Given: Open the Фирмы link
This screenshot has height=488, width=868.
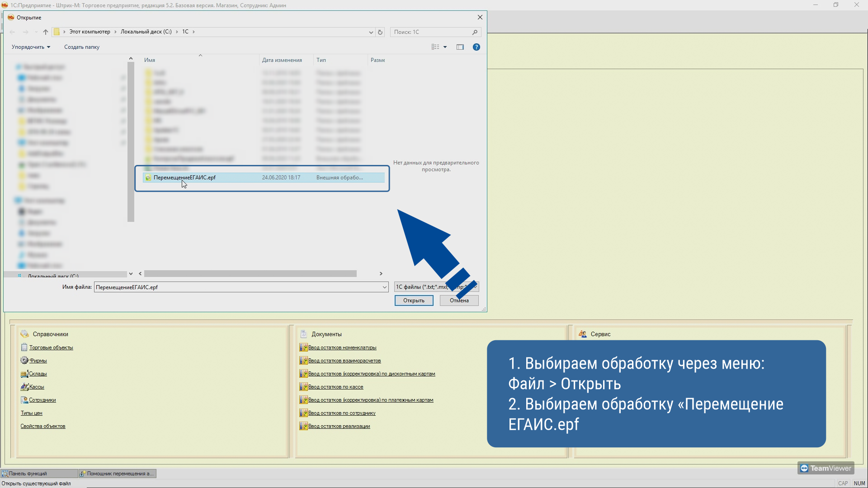Looking at the screenshot, I should 38,361.
